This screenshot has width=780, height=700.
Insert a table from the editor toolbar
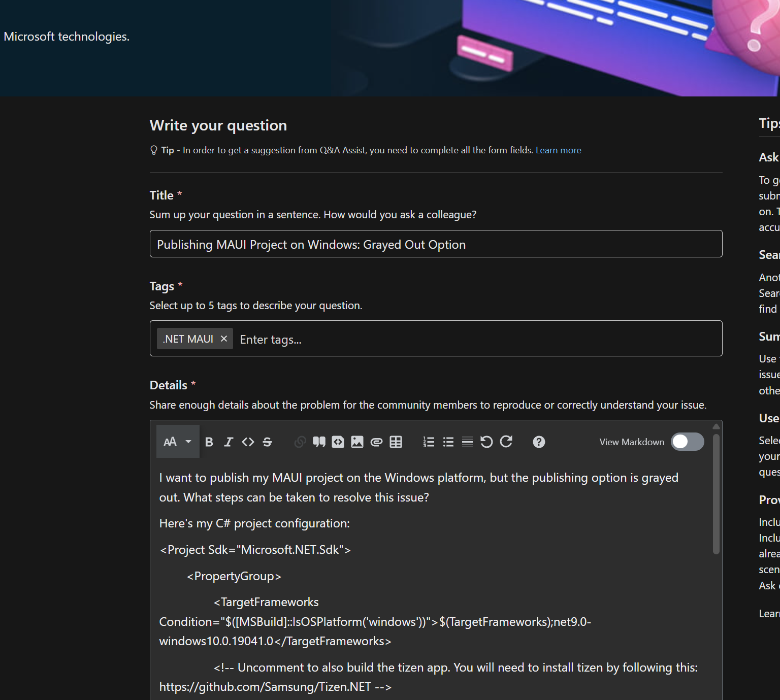[396, 442]
